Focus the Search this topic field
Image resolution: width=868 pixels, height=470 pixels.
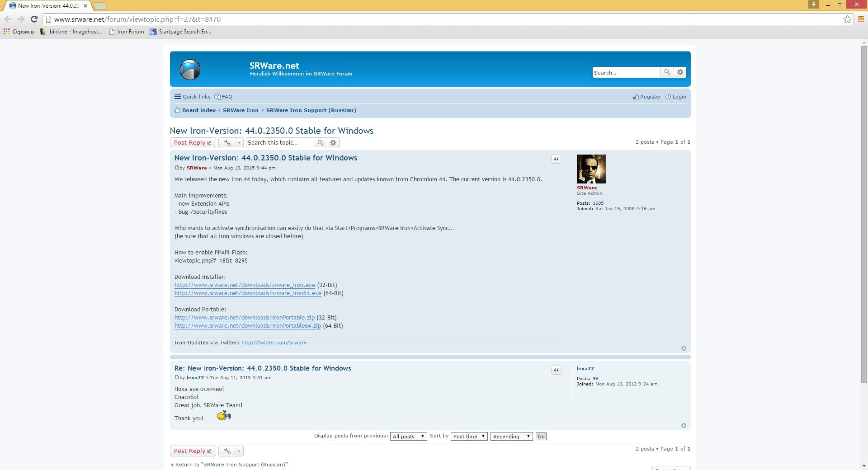[280, 143]
